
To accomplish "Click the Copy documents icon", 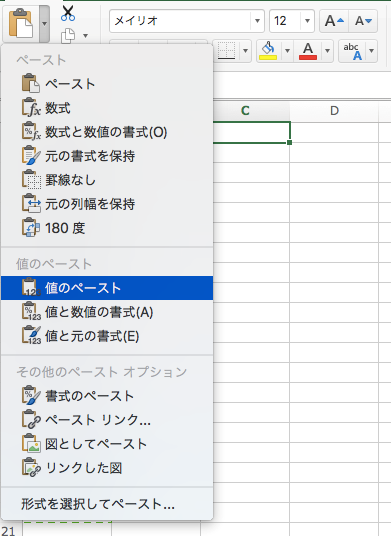I will click(x=68, y=36).
